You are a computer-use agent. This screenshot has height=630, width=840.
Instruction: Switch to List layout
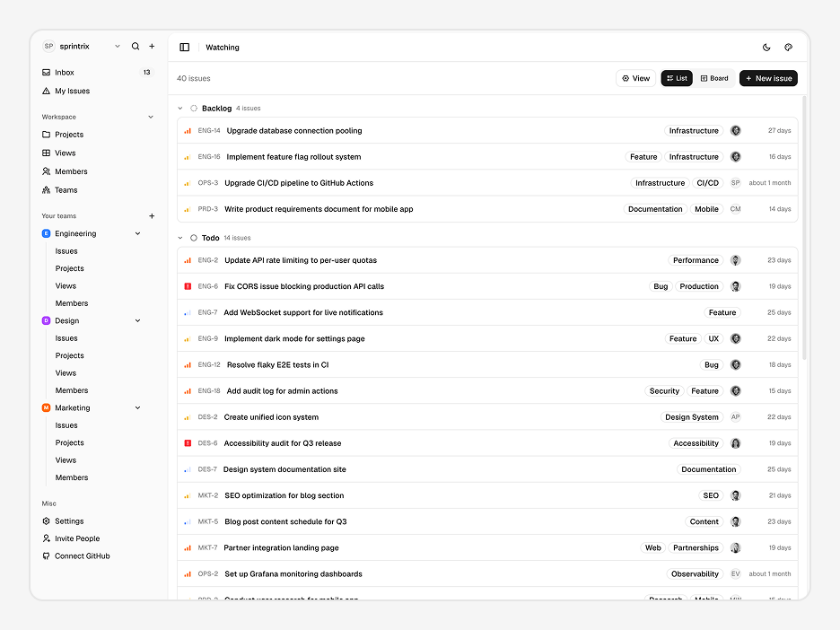677,78
